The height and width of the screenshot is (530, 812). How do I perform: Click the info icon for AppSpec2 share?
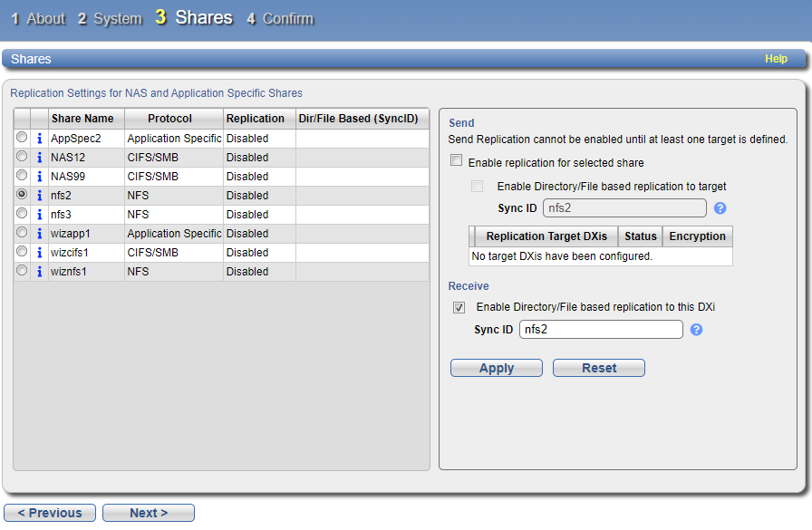40,139
